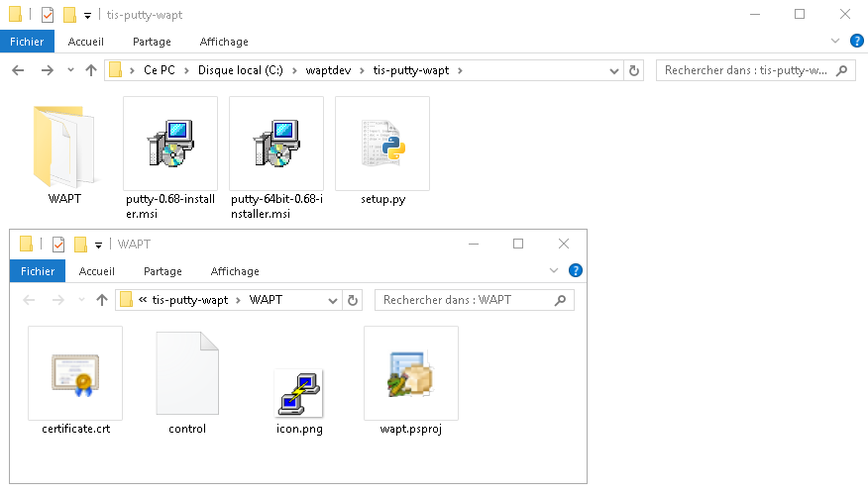Click the 'Rechercher dans : WAPT' search field
The image size is (868, 495).
click(466, 300)
